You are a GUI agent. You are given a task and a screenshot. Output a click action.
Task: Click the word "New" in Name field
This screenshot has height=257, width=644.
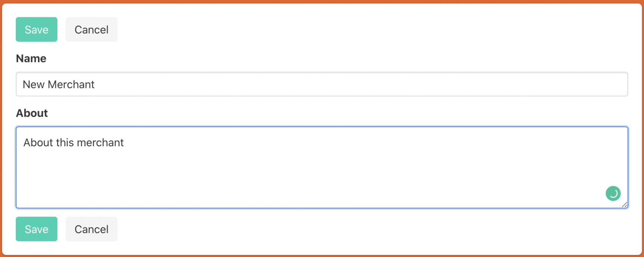pos(34,85)
